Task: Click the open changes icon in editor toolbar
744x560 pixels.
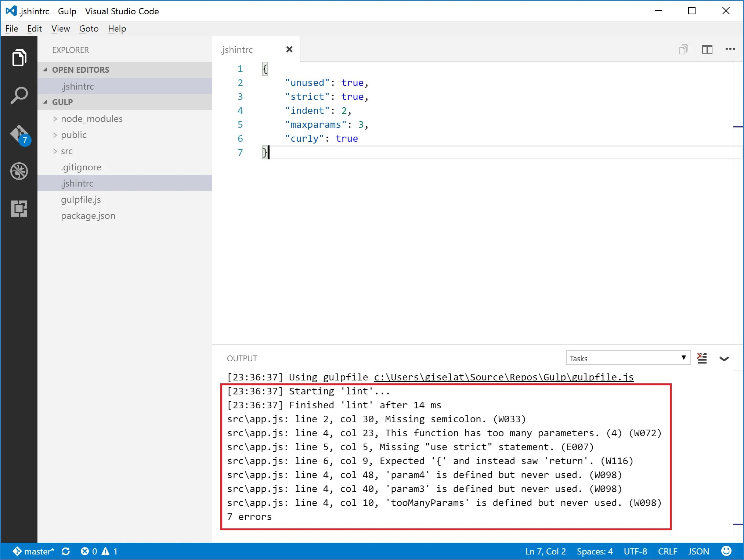Action: click(x=683, y=49)
